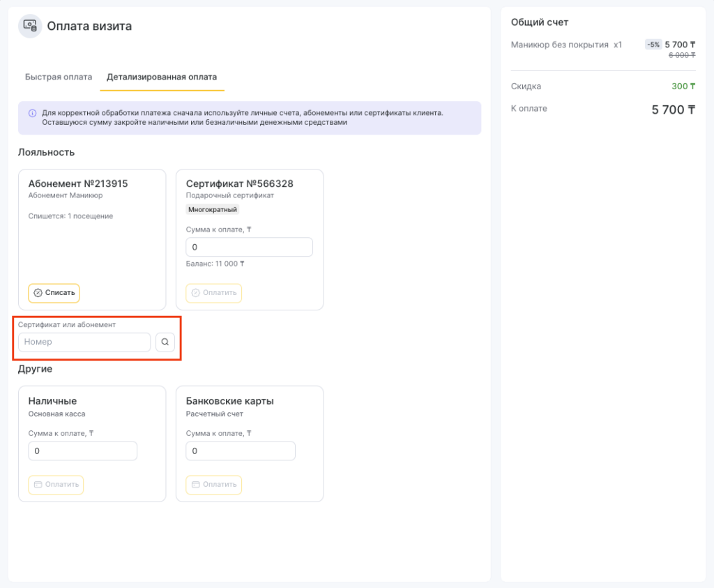The height and width of the screenshot is (588, 714).
Task: Select the Абонемент №213915 card title
Action: tap(78, 184)
